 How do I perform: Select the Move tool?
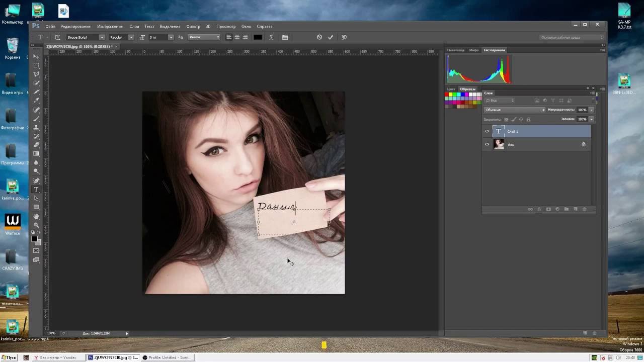36,56
